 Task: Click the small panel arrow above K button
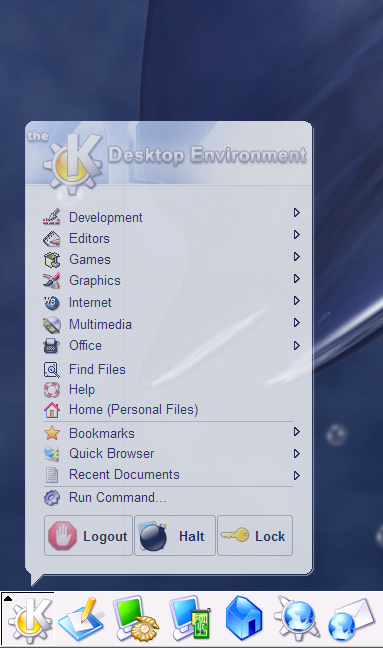click(x=8, y=598)
